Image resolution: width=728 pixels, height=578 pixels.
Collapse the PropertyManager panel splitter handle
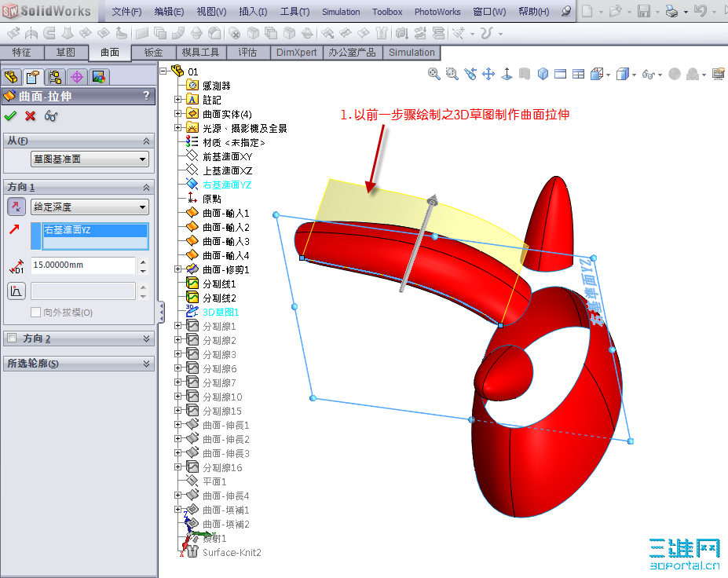pos(161,313)
